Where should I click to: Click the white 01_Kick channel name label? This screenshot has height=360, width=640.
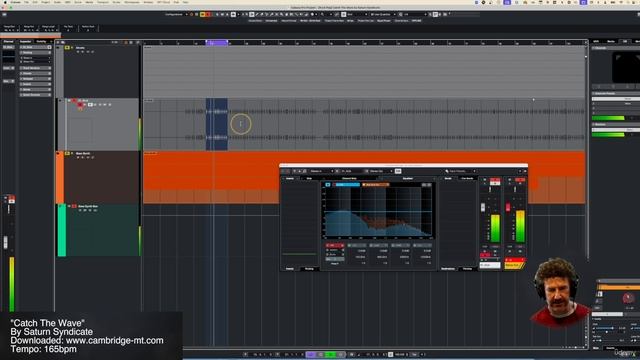(x=490, y=265)
